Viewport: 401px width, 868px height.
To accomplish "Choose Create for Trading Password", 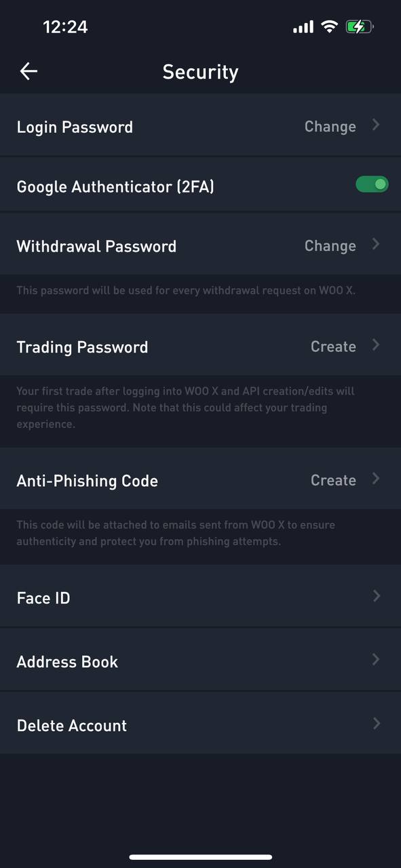I will 333,347.
